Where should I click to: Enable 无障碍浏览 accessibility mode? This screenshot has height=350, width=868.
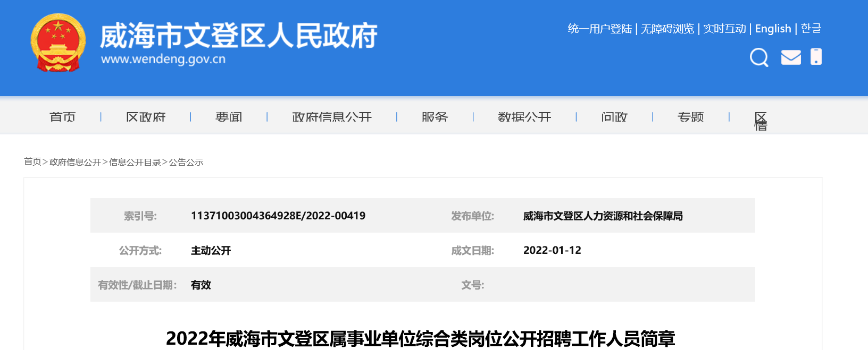pos(667,29)
